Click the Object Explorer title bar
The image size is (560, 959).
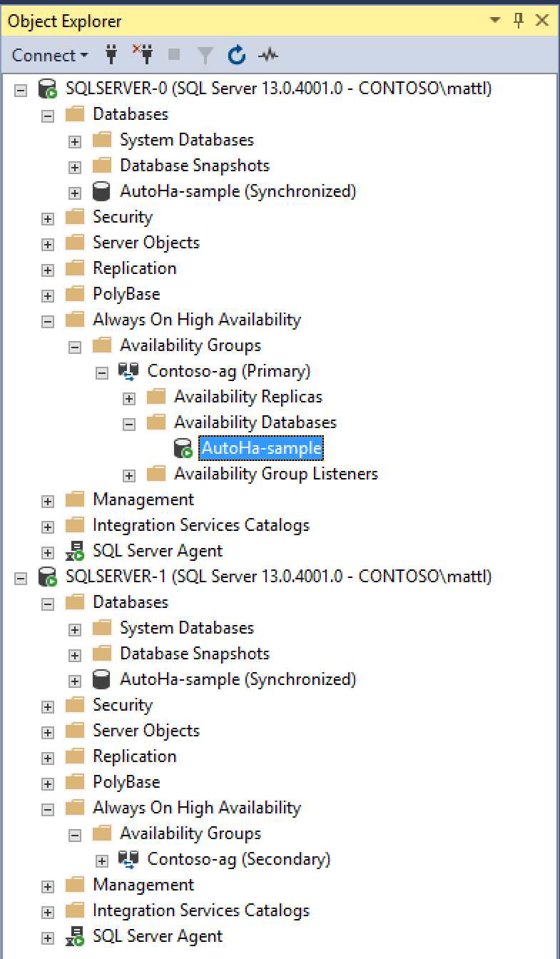pos(64,20)
